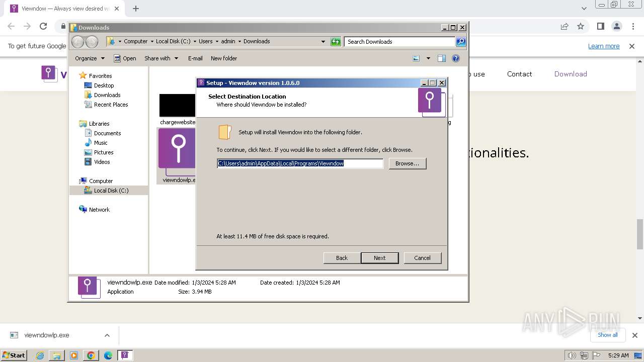Click E-mail in the Explorer toolbar
Screen dimensions: 644x362
pos(195,58)
